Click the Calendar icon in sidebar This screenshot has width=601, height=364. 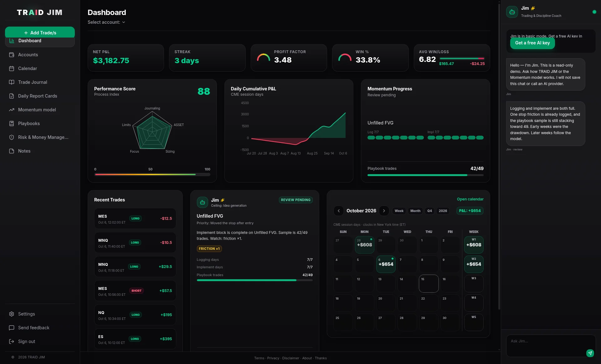(x=12, y=68)
